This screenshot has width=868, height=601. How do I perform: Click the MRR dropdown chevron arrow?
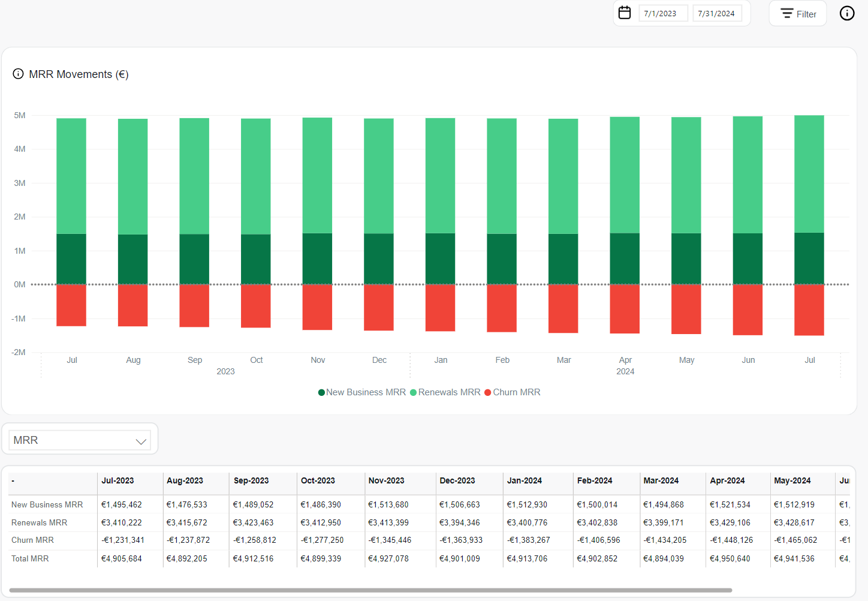[x=141, y=441]
